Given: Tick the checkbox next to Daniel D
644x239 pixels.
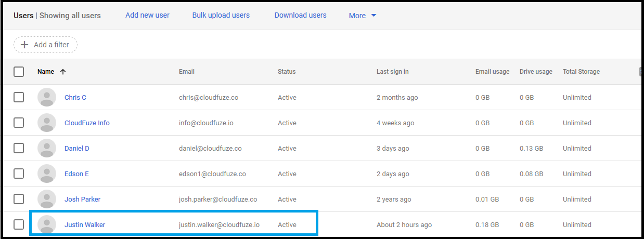Looking at the screenshot, I should coord(19,148).
